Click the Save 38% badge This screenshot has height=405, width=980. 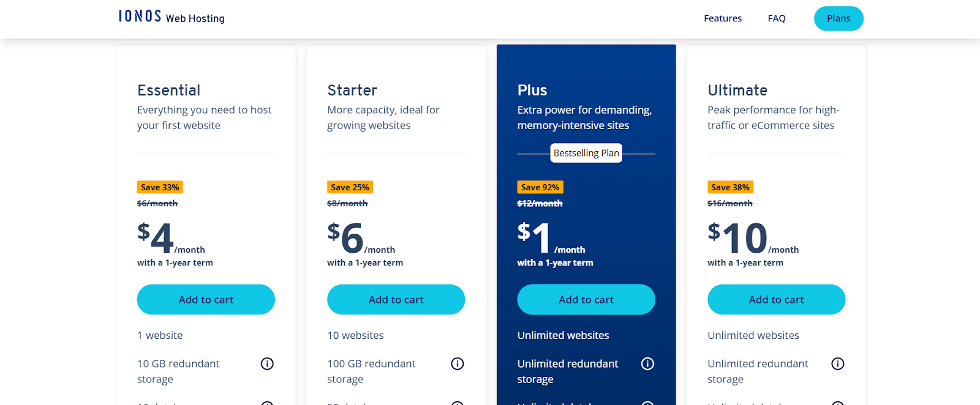(730, 187)
